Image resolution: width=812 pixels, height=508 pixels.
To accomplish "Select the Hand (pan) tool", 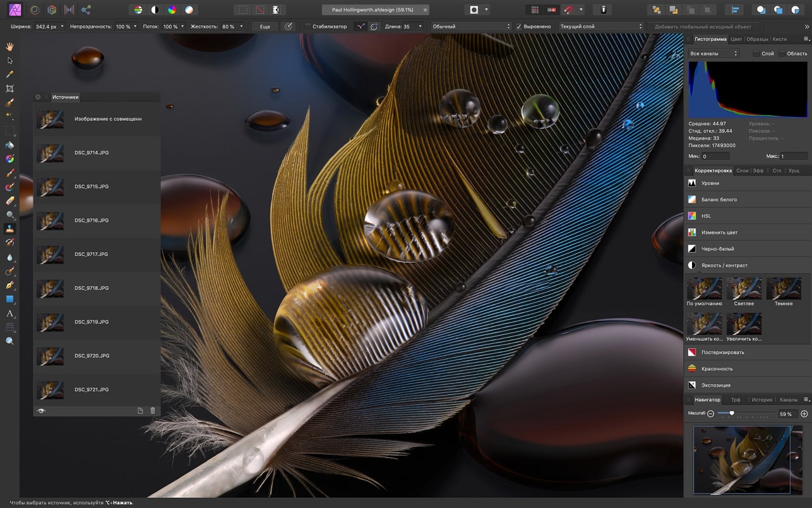I will (9, 47).
